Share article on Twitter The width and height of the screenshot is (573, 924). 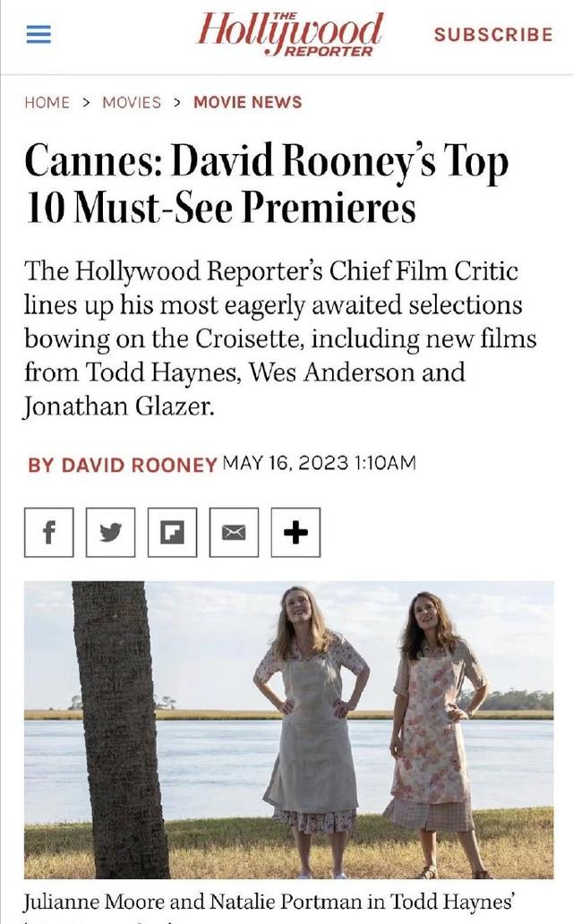tap(110, 532)
